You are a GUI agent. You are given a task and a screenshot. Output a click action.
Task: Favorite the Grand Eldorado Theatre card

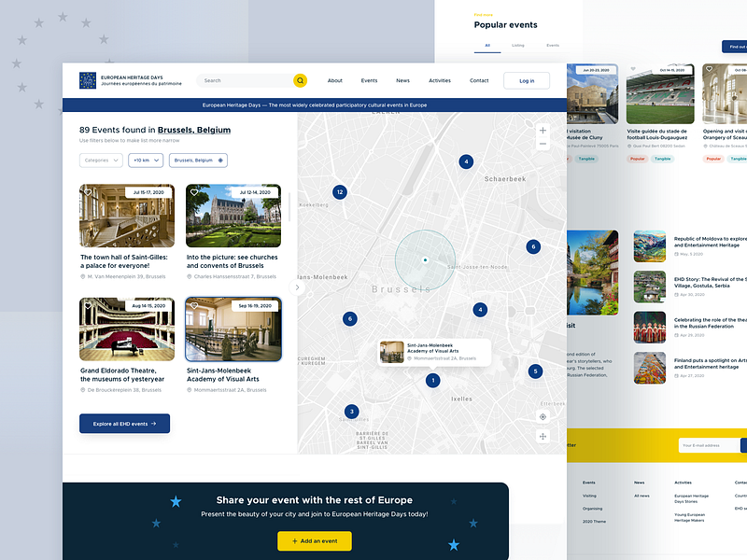[88, 306]
